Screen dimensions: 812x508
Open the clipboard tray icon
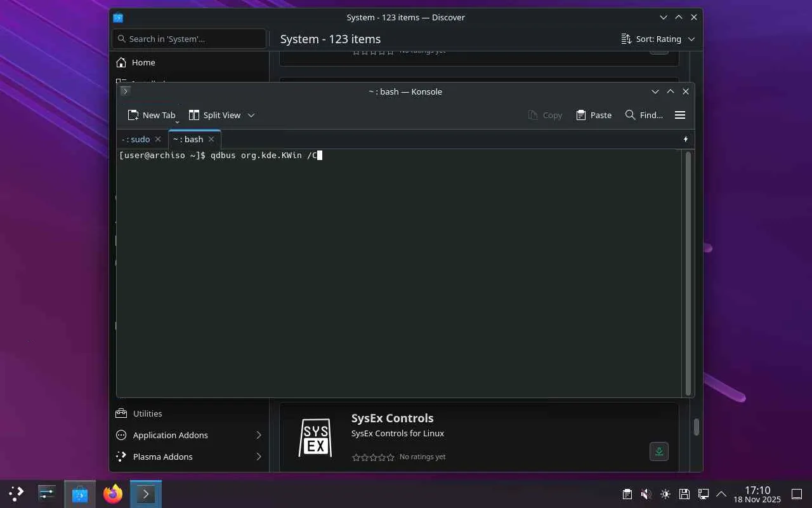pyautogui.click(x=627, y=494)
